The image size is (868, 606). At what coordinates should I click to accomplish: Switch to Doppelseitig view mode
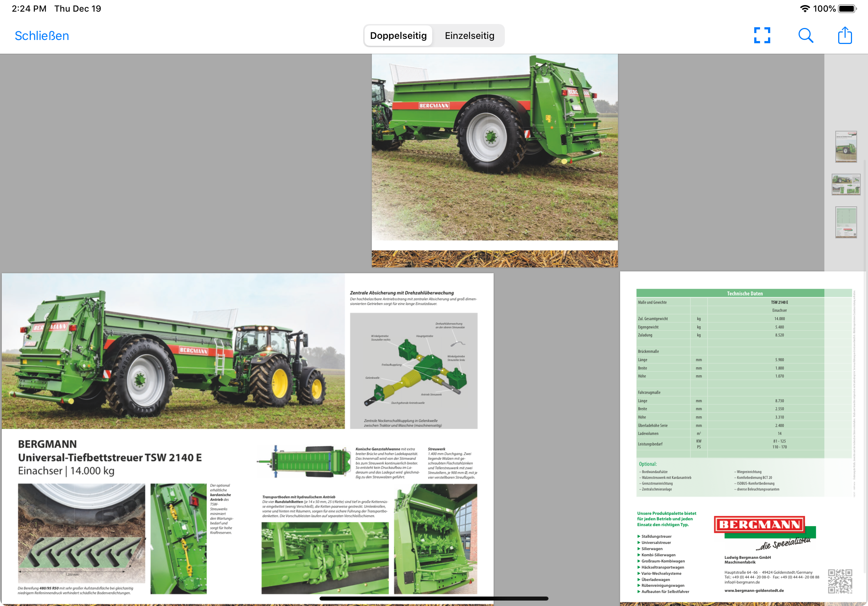pyautogui.click(x=398, y=36)
